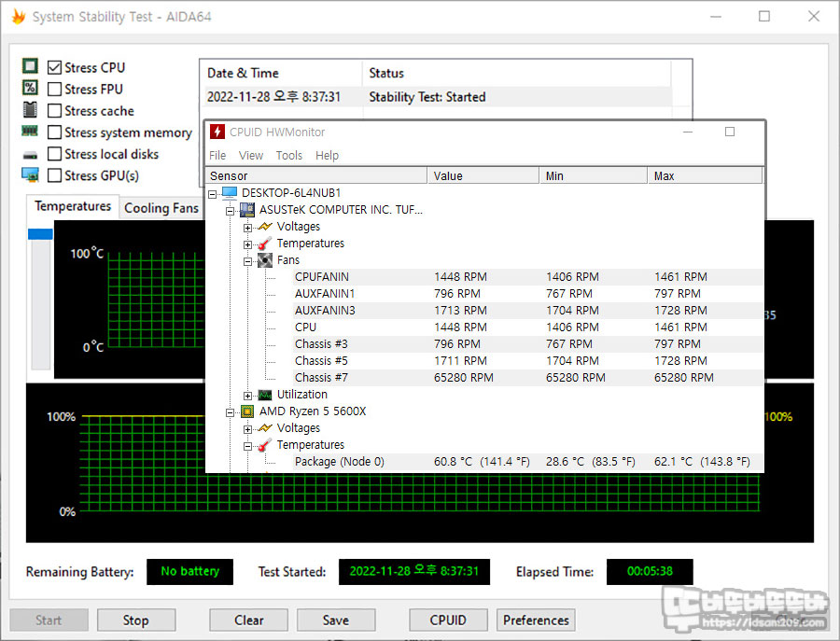This screenshot has height=641, width=840.
Task: Click the fan icon next to Fans
Action: 265,260
